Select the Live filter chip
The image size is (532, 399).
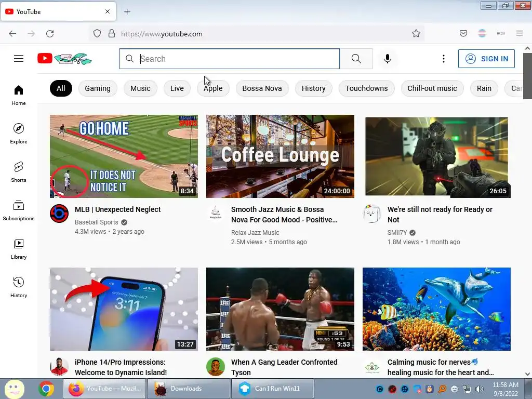tap(177, 88)
